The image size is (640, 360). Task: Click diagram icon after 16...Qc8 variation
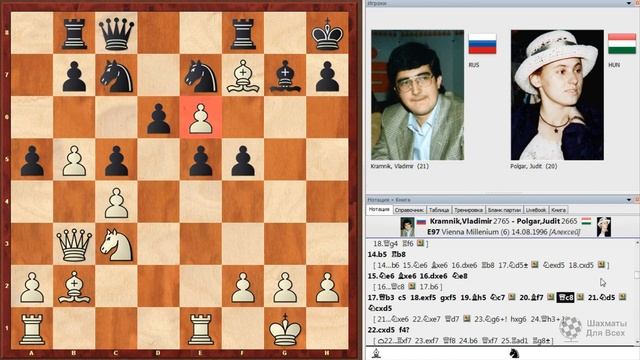pyautogui.click(x=411, y=287)
